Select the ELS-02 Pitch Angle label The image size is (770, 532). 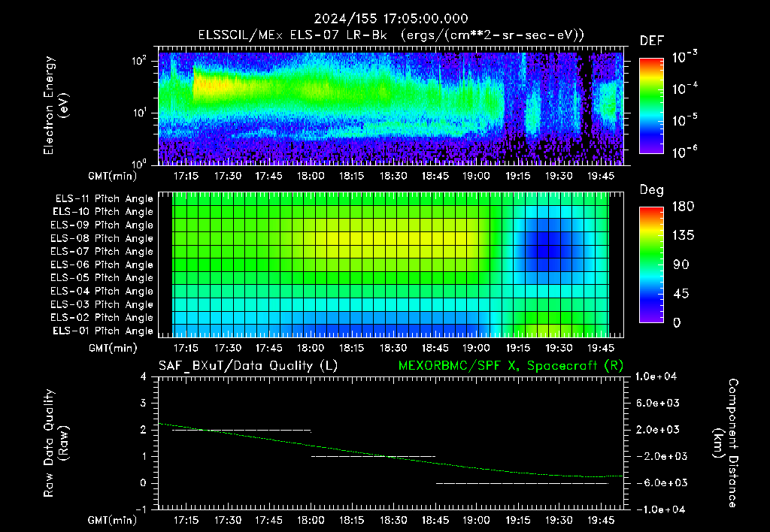102,318
